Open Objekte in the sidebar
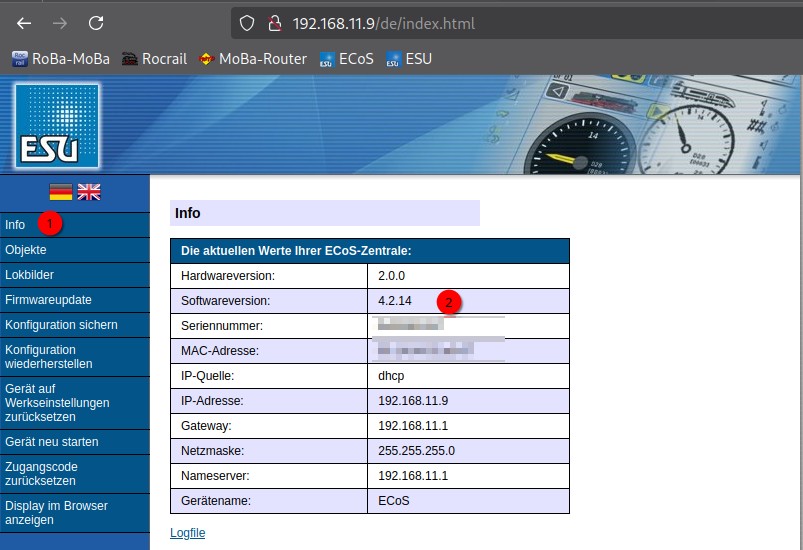Viewport: 803px width, 550px height. click(26, 250)
